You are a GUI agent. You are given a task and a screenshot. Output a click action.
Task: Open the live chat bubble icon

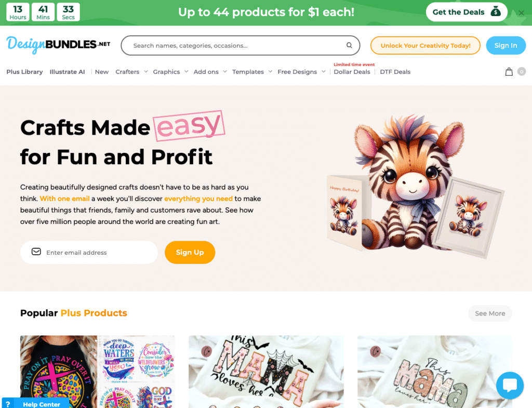(x=510, y=385)
